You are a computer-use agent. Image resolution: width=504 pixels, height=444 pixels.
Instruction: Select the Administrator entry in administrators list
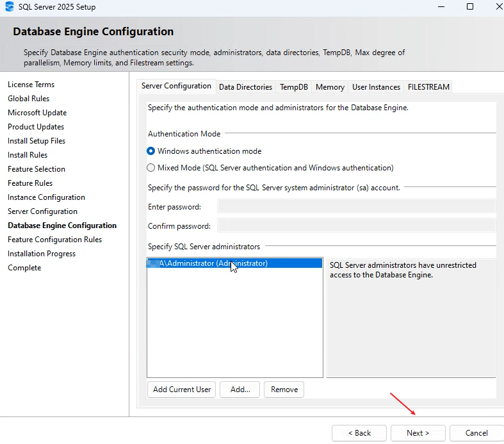point(234,263)
